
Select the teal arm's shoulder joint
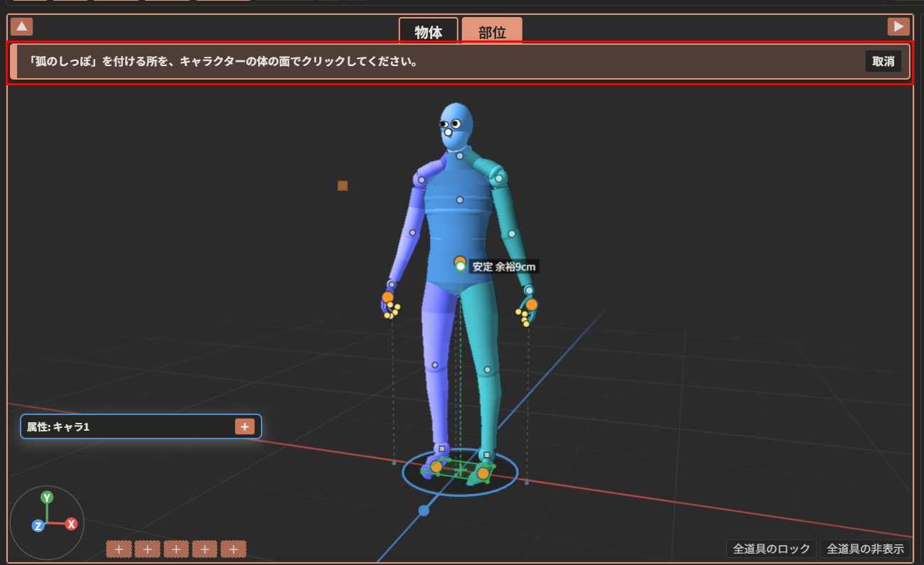point(499,178)
